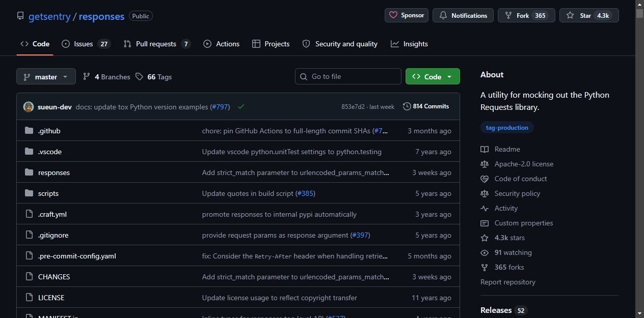Click the file icon for .pre-commit-config.yaml
The image size is (644, 318).
pos(29,256)
